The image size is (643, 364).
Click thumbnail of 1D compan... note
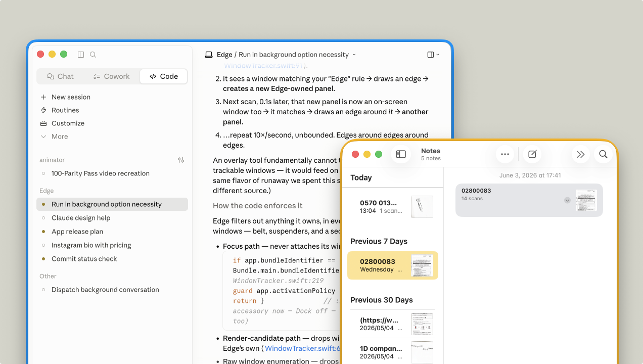click(x=422, y=352)
